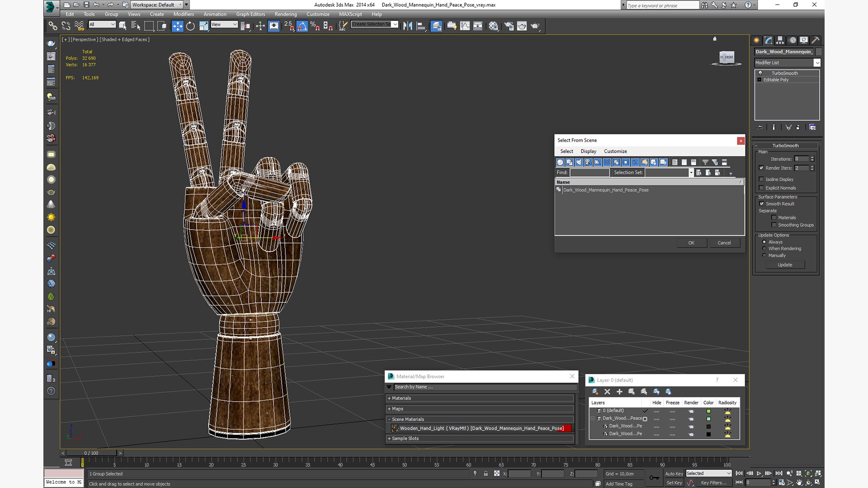This screenshot has height=488, width=868.
Task: Click Find input field in Select From Scene
Action: pos(590,173)
